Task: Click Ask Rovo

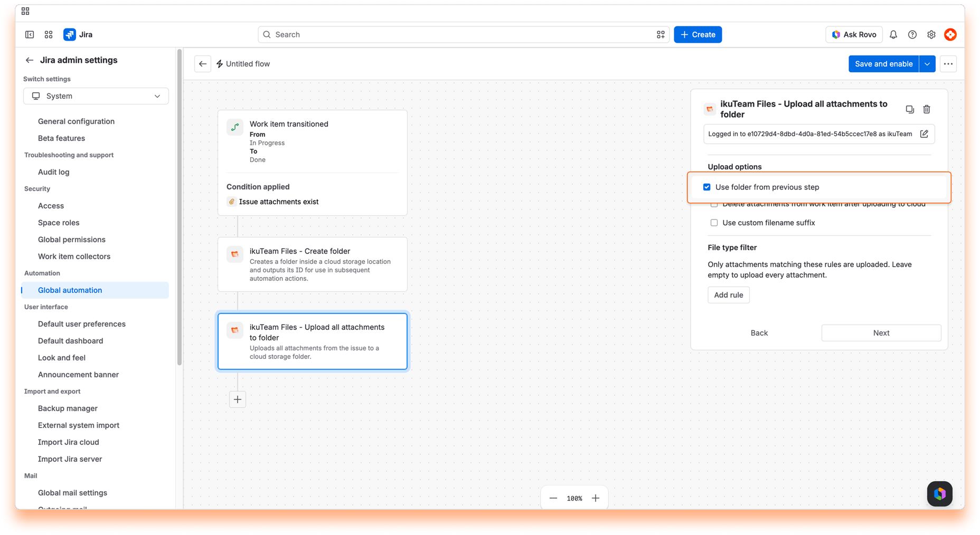Action: (854, 34)
